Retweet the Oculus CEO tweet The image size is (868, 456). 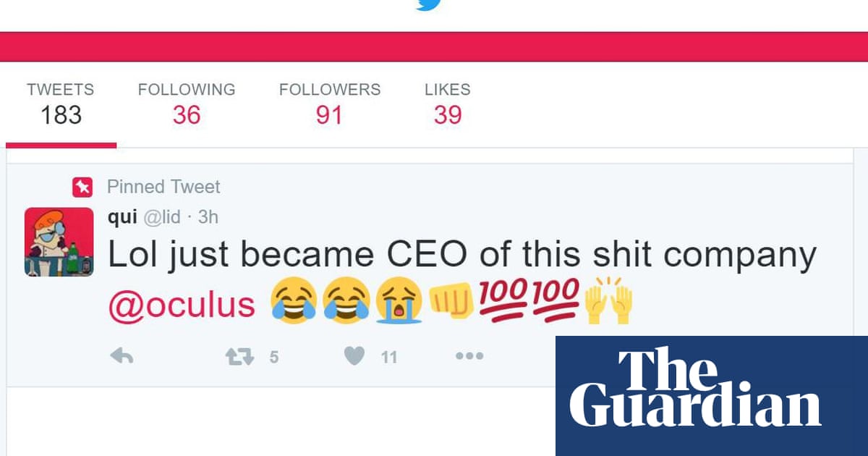(239, 356)
